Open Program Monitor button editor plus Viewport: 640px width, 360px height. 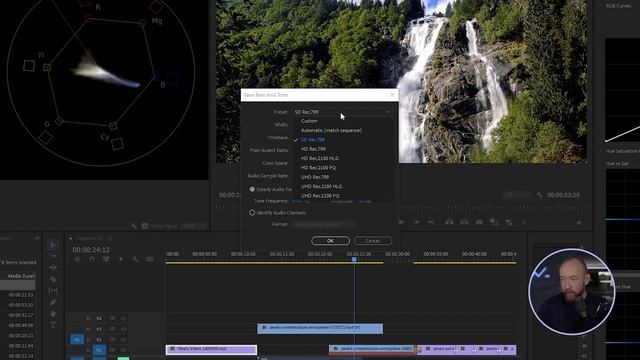(579, 222)
